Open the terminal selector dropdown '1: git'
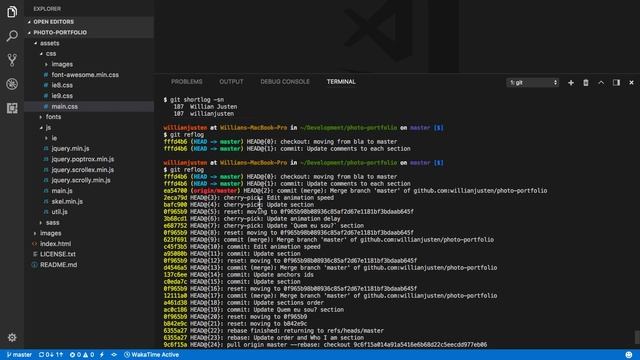Screen dimensions: 640x360 (532, 82)
